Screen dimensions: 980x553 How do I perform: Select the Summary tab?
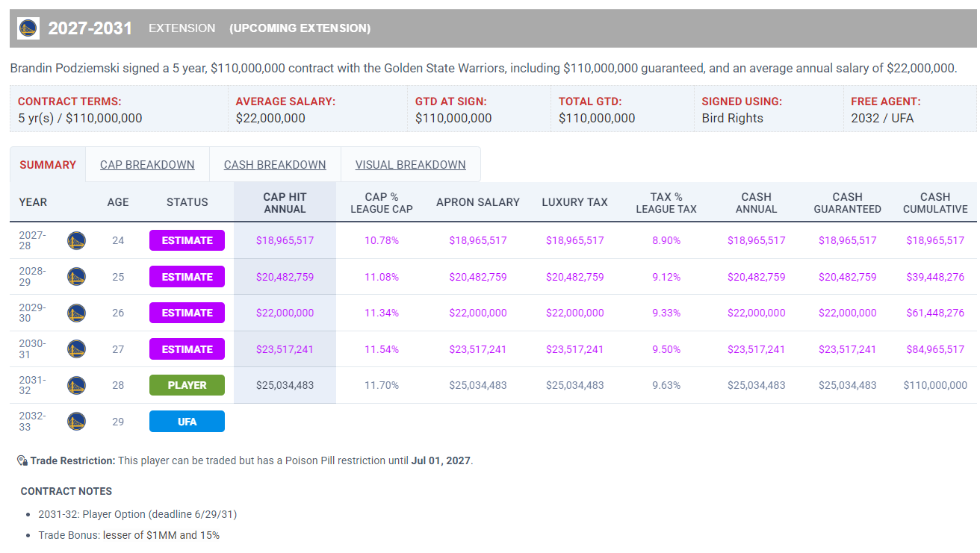[48, 165]
